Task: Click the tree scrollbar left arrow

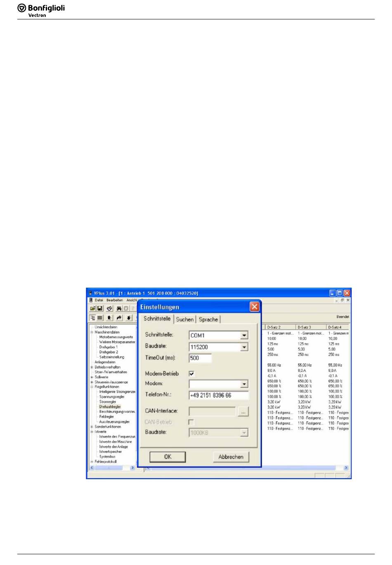Action: (92, 468)
